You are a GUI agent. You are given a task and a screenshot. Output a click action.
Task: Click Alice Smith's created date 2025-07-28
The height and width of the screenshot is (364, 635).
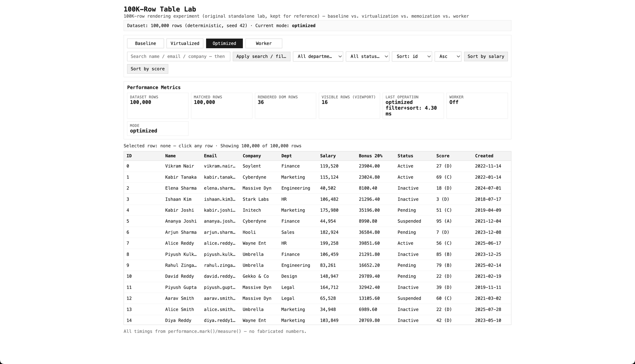(488, 309)
